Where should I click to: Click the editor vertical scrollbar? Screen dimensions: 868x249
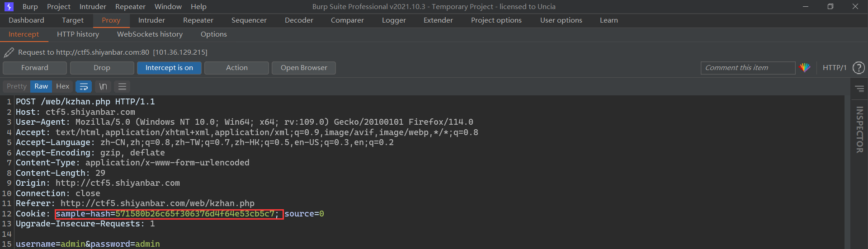(847, 172)
